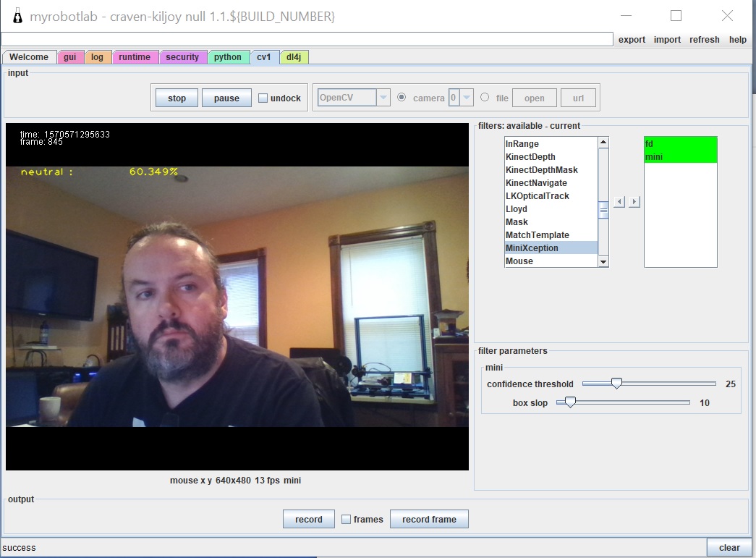
Task: Pause the video capture
Action: pyautogui.click(x=226, y=98)
